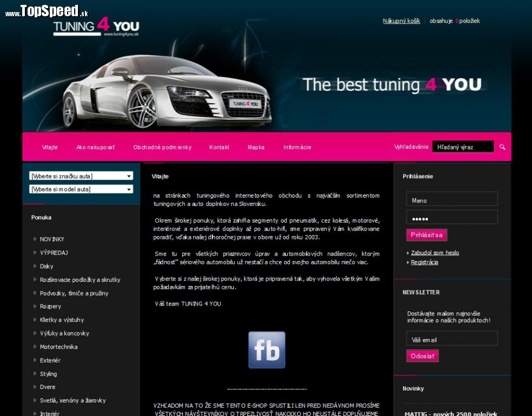
Task: Open the Nákupný košík link
Action: tap(402, 21)
